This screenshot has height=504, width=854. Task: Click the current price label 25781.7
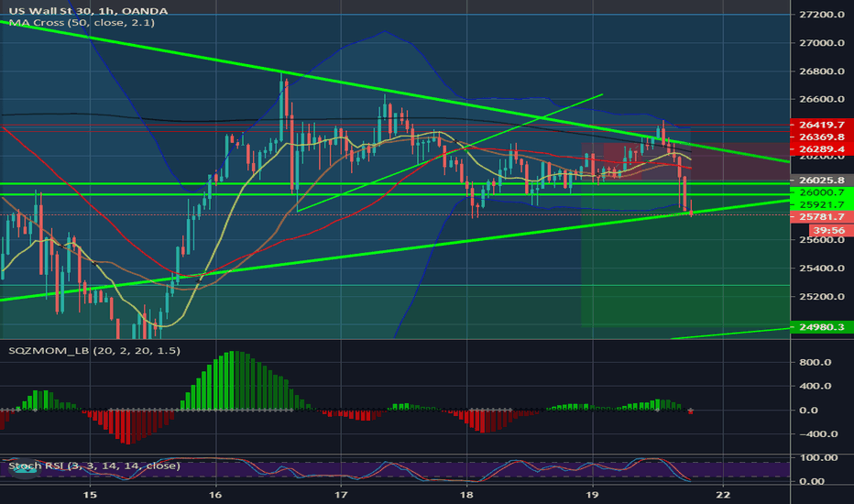(821, 216)
